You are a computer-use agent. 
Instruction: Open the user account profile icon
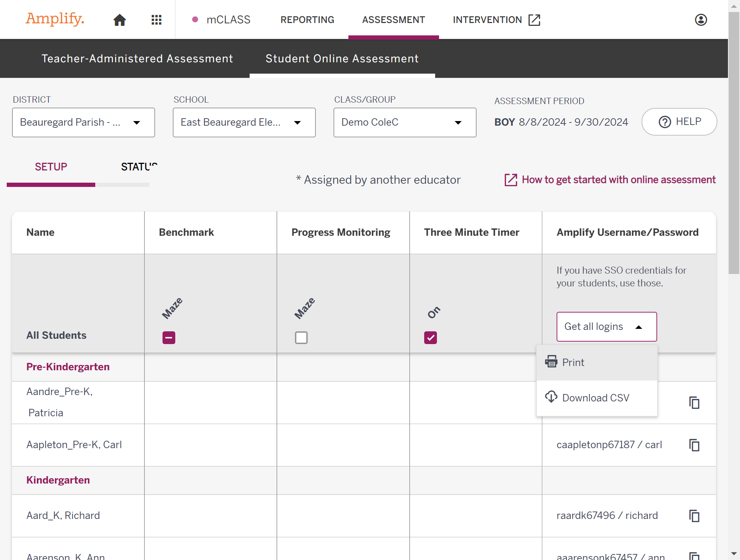coord(701,20)
